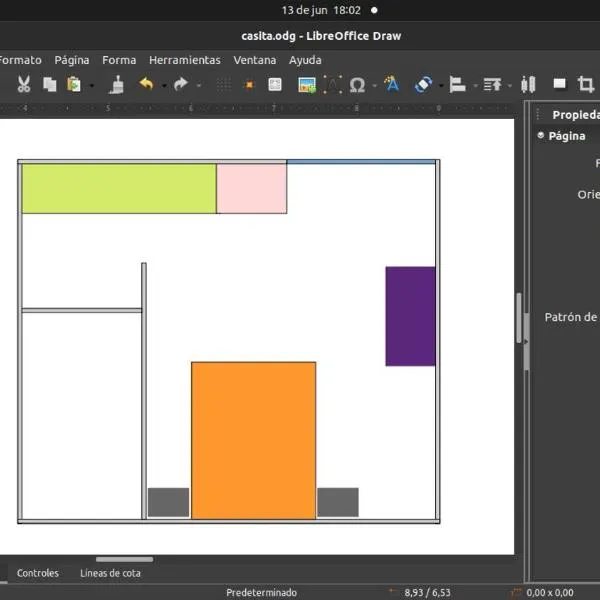
Task: Select the purple rectangle on canvas
Action: point(410,316)
